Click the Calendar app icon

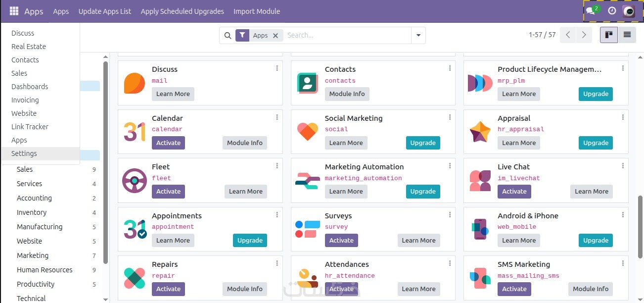click(x=134, y=132)
